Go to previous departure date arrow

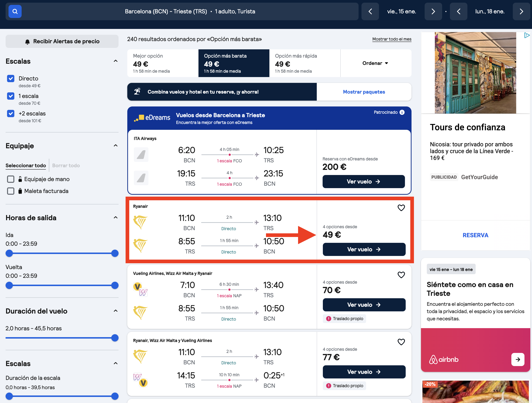coord(370,11)
